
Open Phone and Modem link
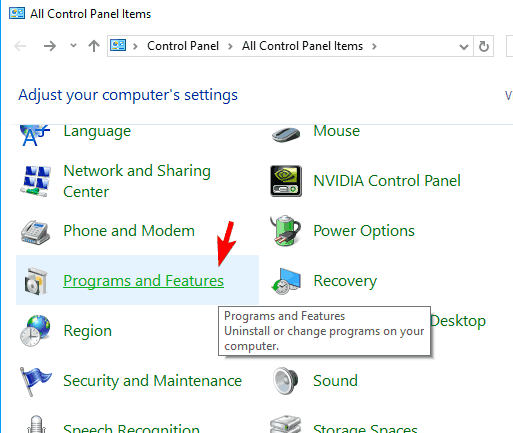(129, 231)
